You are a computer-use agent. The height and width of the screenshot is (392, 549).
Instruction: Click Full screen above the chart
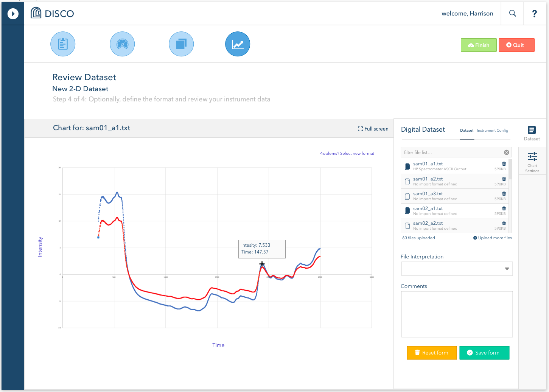(x=373, y=129)
